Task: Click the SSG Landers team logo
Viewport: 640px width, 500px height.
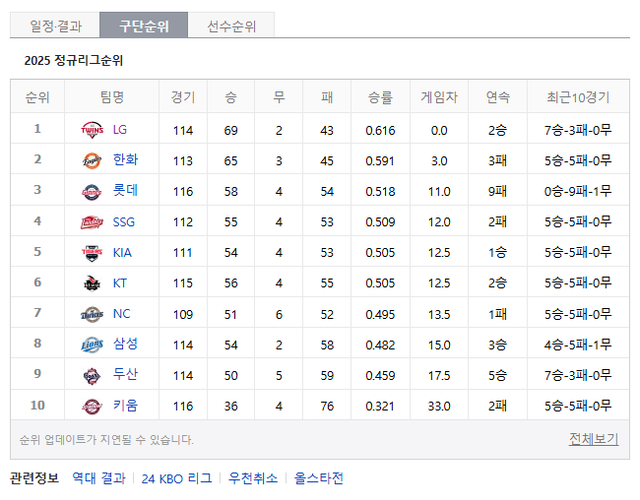Action: [92, 222]
